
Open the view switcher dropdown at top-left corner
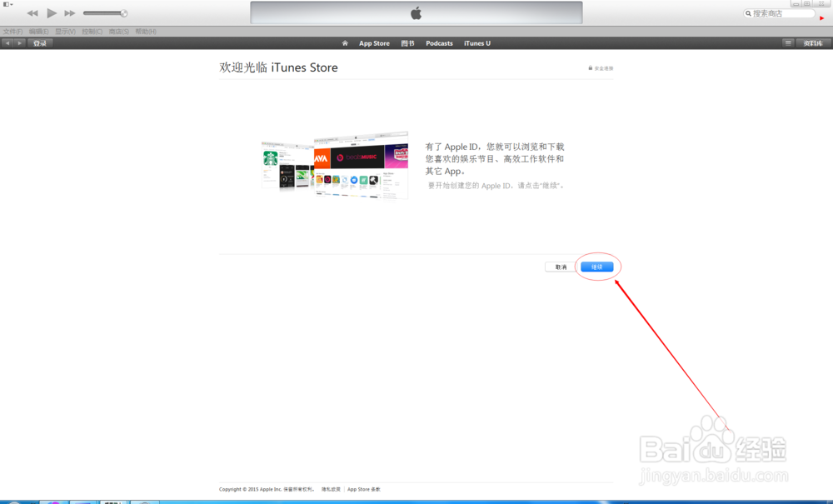pos(7,4)
